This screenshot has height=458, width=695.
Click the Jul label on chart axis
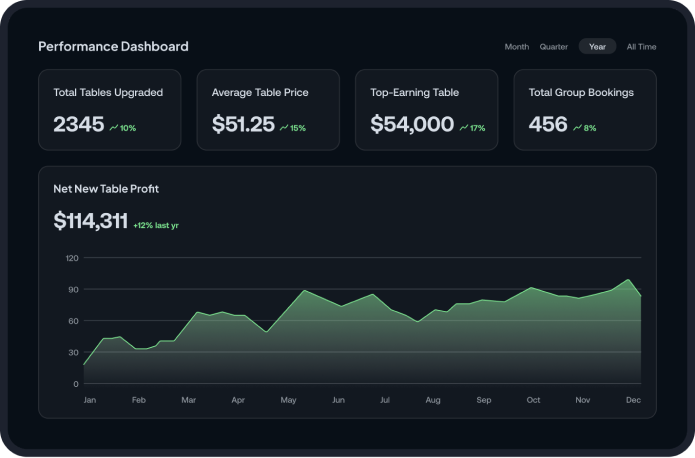click(385, 400)
